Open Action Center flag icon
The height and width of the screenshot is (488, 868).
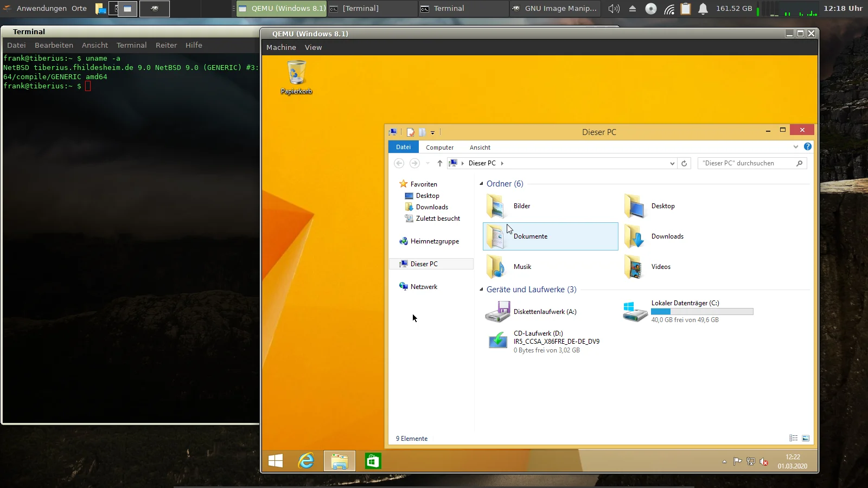click(737, 461)
